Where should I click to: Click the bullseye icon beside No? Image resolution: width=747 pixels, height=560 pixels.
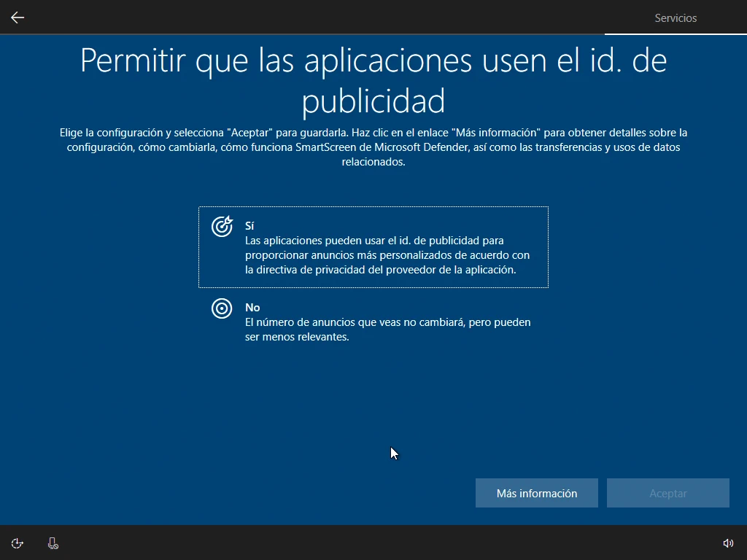coord(222,308)
